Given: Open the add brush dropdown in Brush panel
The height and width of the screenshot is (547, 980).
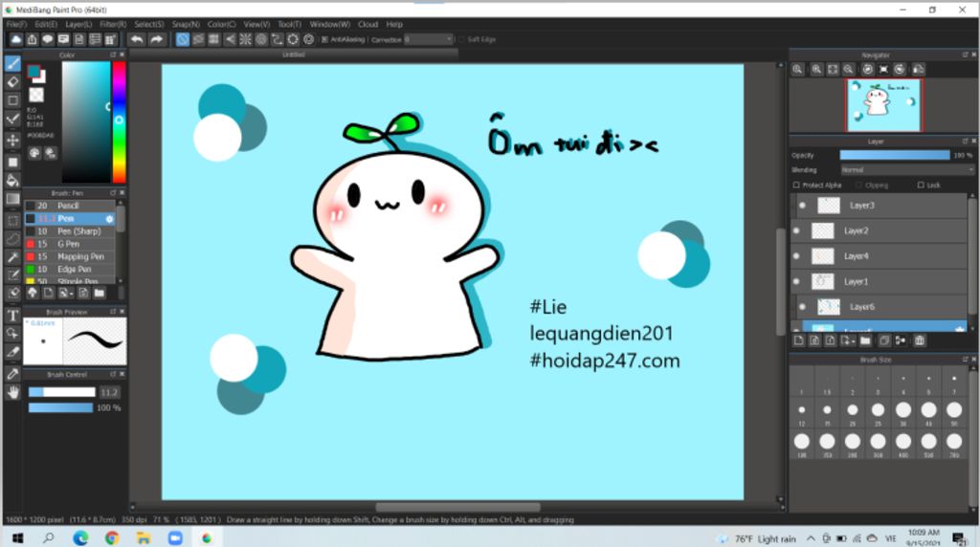Looking at the screenshot, I should click(x=71, y=295).
